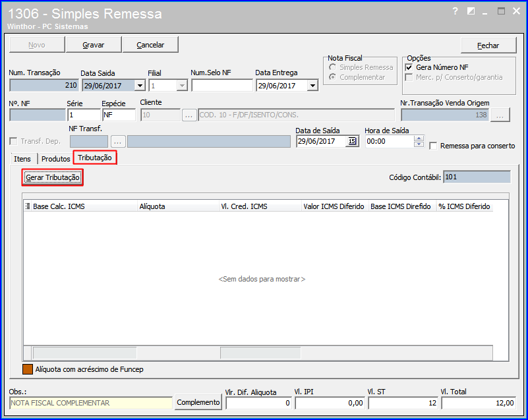Open calendar icon in Data de Saída
This screenshot has height=420, width=528.
point(352,141)
